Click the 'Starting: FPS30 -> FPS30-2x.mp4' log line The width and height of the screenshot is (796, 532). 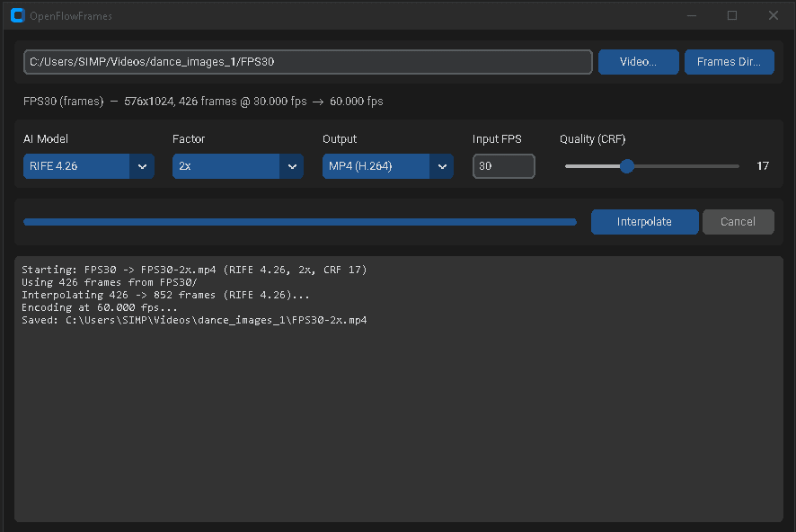194,270
